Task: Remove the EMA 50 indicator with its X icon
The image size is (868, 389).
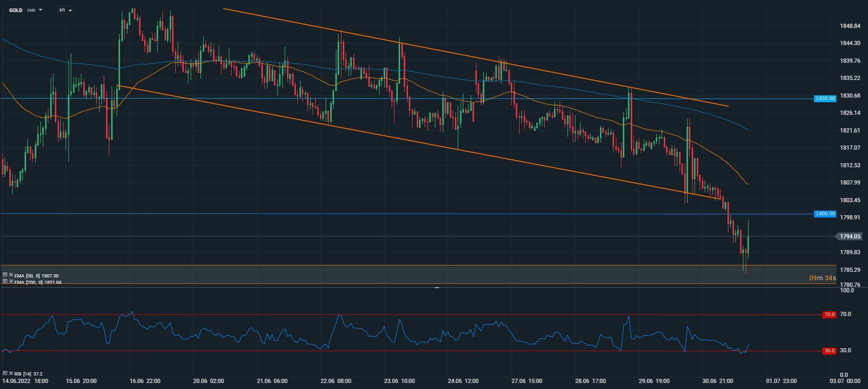Action: pyautogui.click(x=11, y=275)
